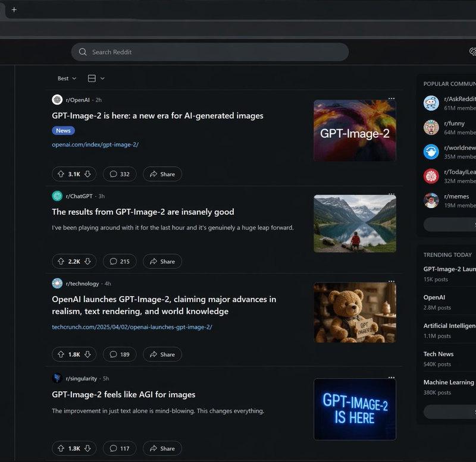The width and height of the screenshot is (476, 462).
Task: Open the mountain lake thumbnail
Action: click(x=355, y=224)
